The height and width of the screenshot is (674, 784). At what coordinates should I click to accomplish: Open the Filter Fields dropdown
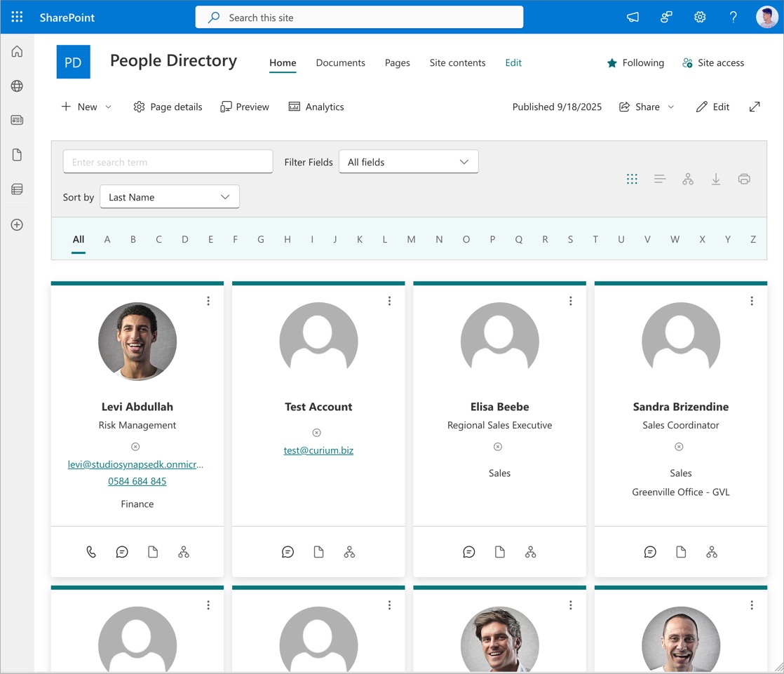pyautogui.click(x=408, y=162)
